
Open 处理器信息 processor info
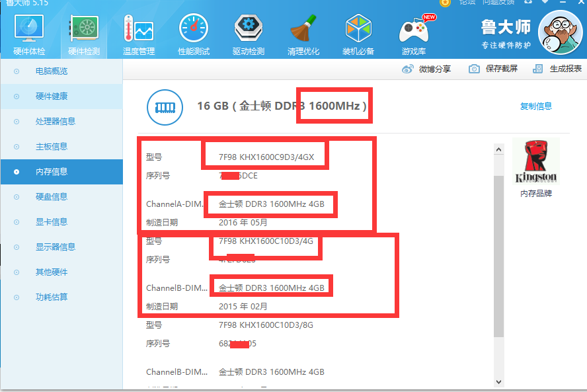(x=61, y=122)
